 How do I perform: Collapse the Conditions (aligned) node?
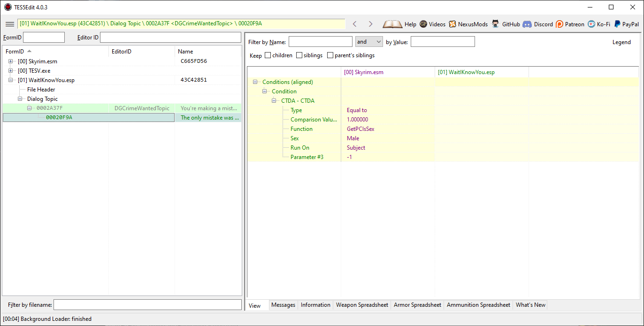(x=255, y=82)
